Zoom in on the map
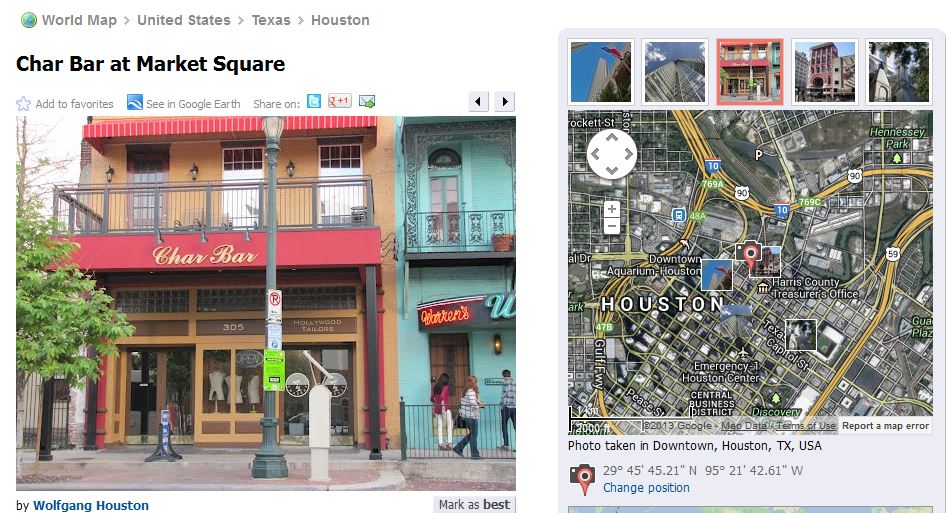The width and height of the screenshot is (951, 513). 611,209
